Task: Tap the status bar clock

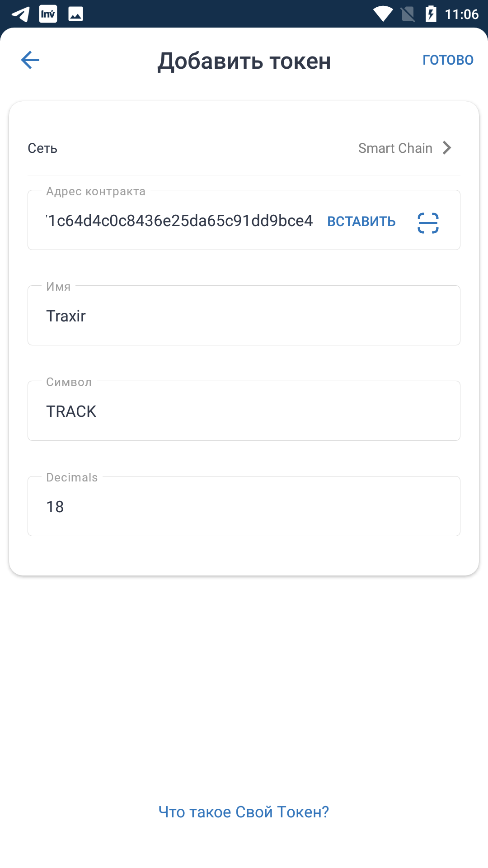Action: [x=461, y=14]
